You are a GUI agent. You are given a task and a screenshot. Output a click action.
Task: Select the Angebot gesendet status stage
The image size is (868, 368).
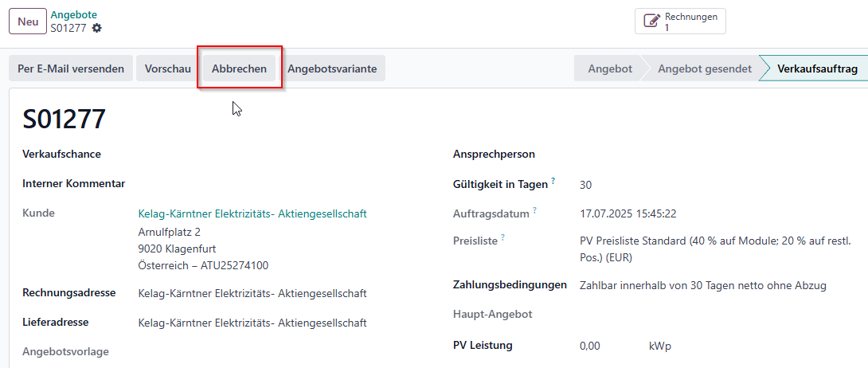704,69
